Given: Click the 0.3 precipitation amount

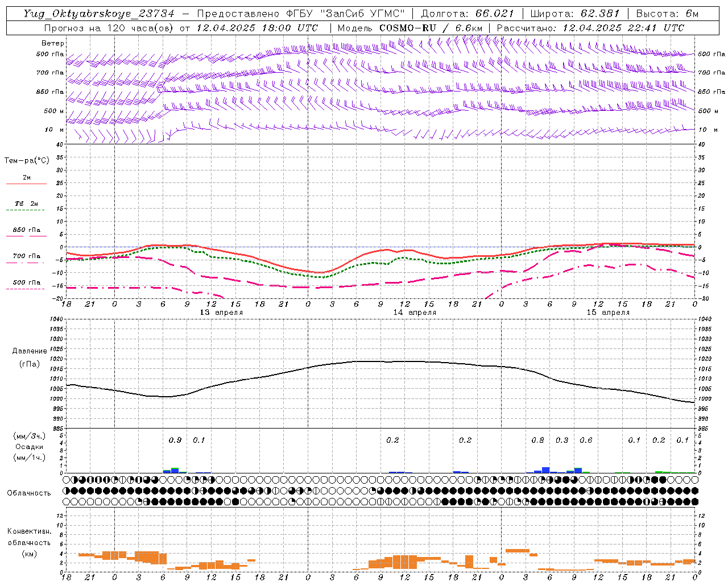Looking at the screenshot, I should pyautogui.click(x=562, y=440).
